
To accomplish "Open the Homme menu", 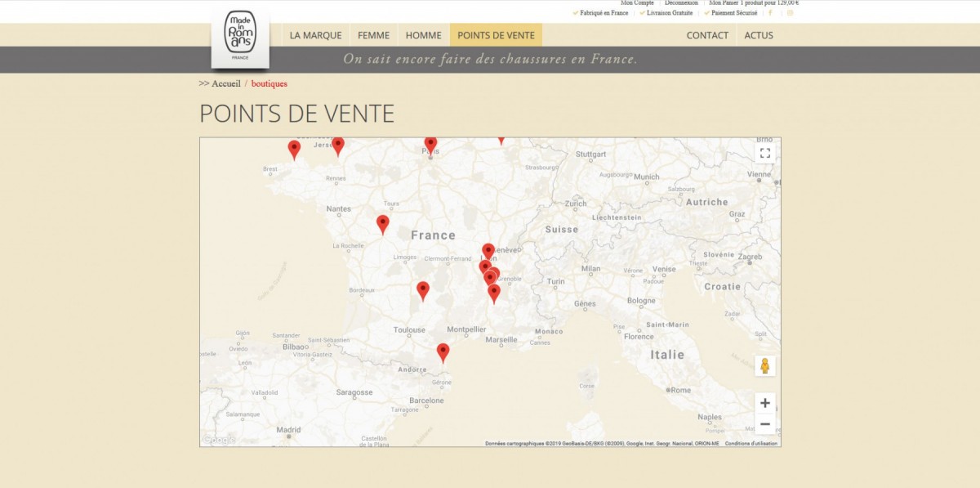I will [424, 35].
